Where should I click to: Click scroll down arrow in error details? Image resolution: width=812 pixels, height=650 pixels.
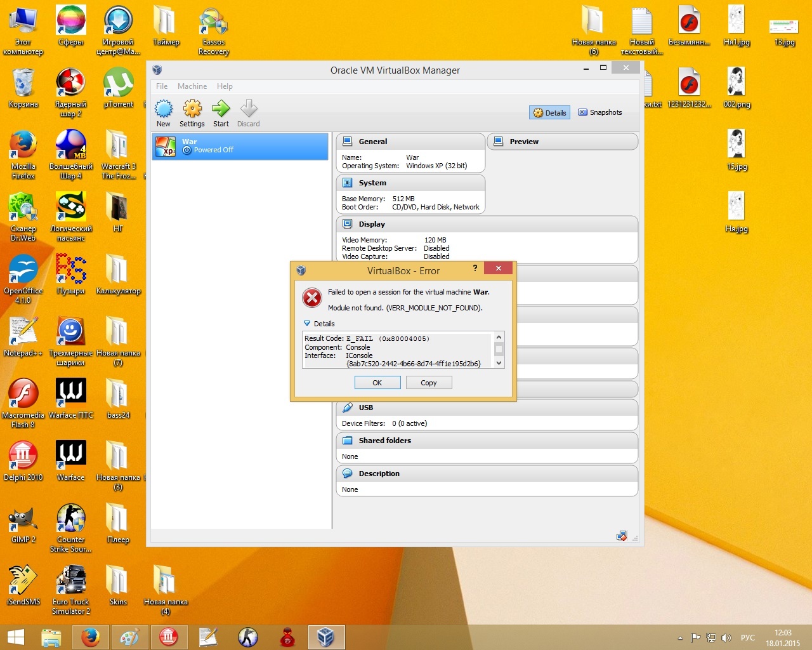tap(499, 363)
